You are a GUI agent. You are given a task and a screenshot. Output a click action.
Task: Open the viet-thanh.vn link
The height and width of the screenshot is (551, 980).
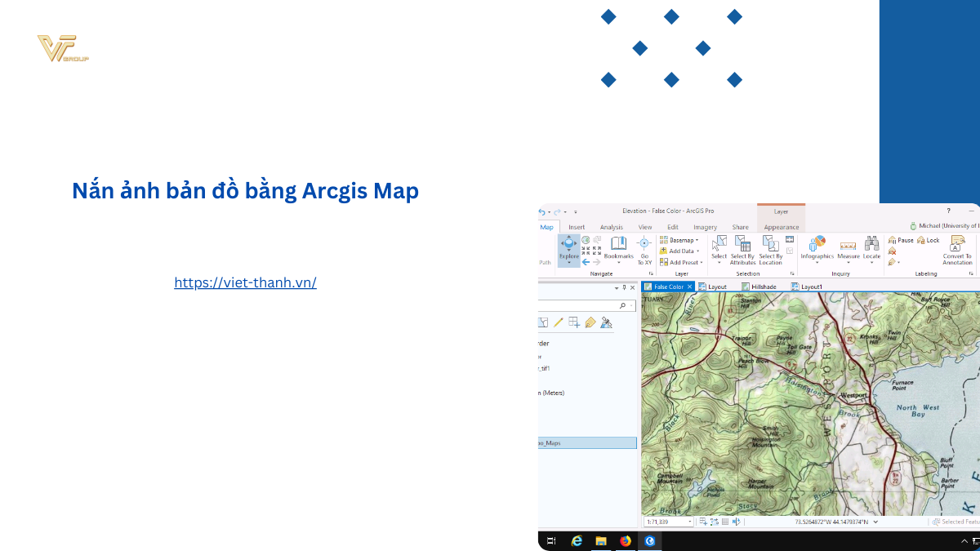245,283
